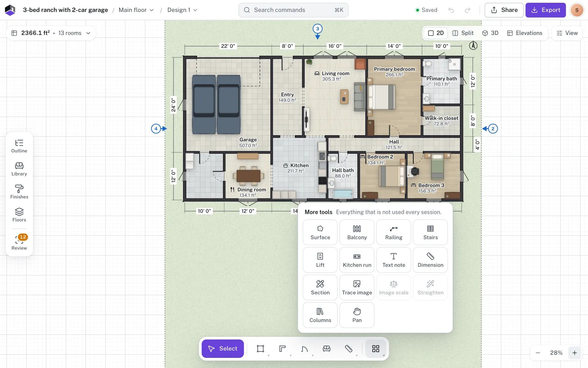Zoom in with the plus button
The height and width of the screenshot is (368, 588).
pos(575,353)
